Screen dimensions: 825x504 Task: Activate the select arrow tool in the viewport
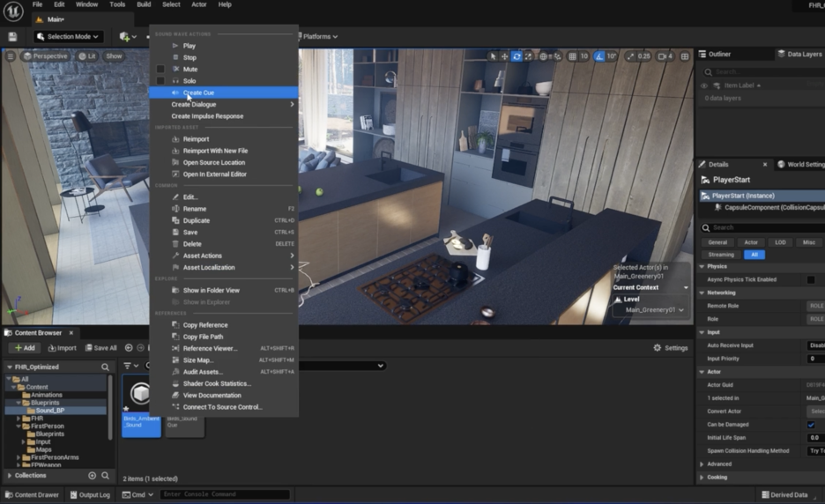pyautogui.click(x=493, y=56)
